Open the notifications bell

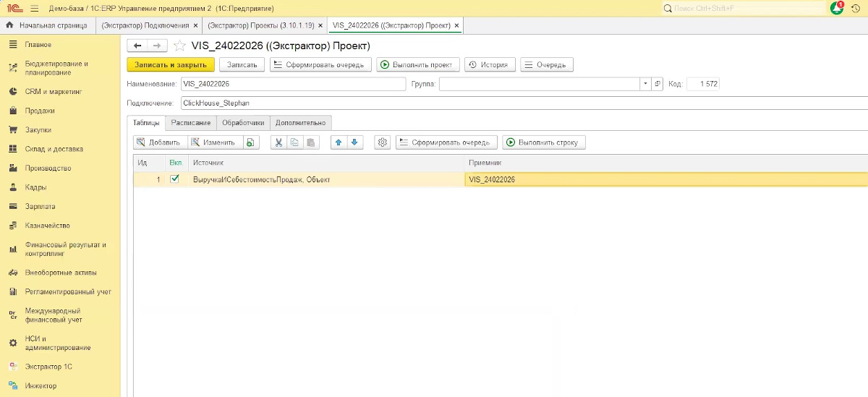[x=837, y=8]
